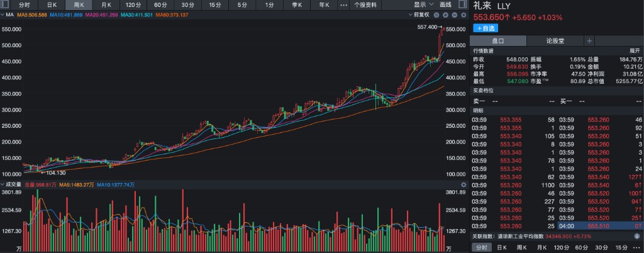Click the zoom-out minus icon on chart toolbar
Image resolution: width=644 pixels, height=253 pixels.
tap(437, 14)
